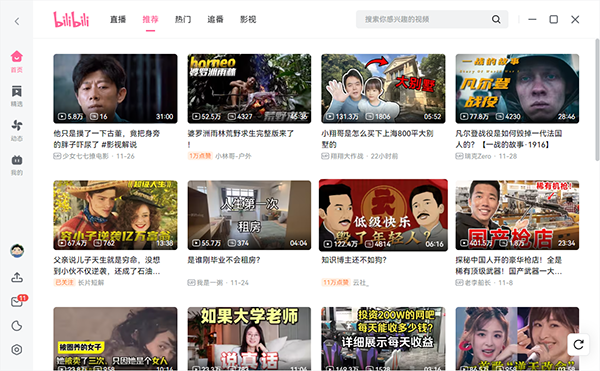Click the search magnifier icon
Screen dimensions: 600x371
point(496,20)
